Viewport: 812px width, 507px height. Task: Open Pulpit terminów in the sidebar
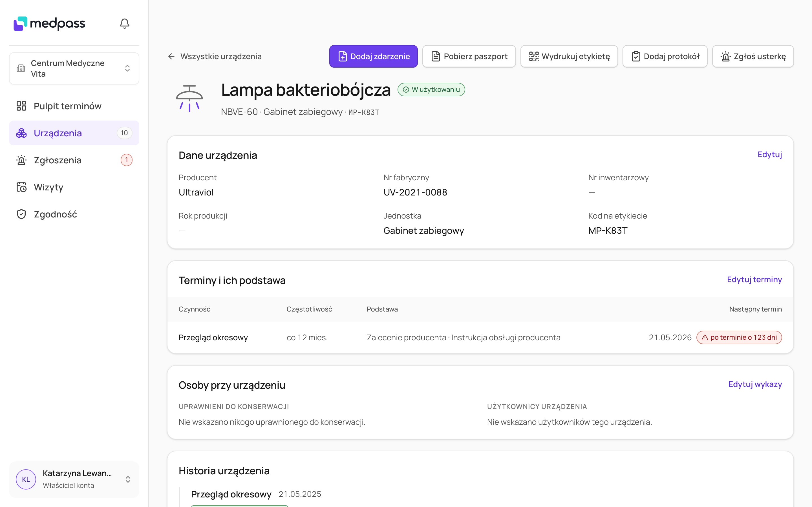[x=74, y=106]
